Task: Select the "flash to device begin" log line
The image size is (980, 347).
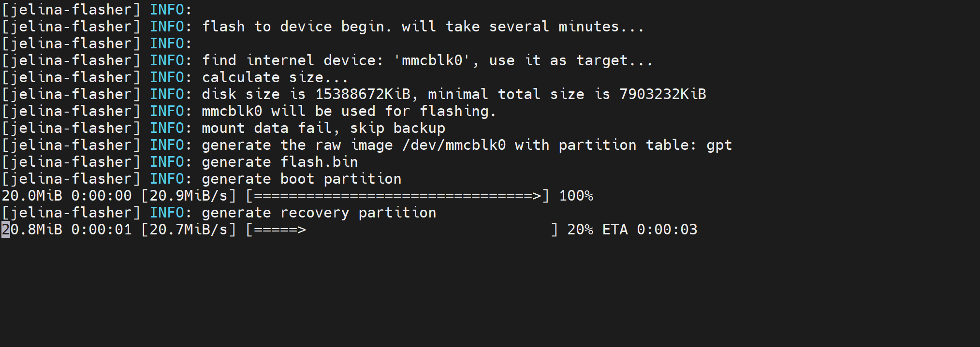Action: tap(423, 27)
